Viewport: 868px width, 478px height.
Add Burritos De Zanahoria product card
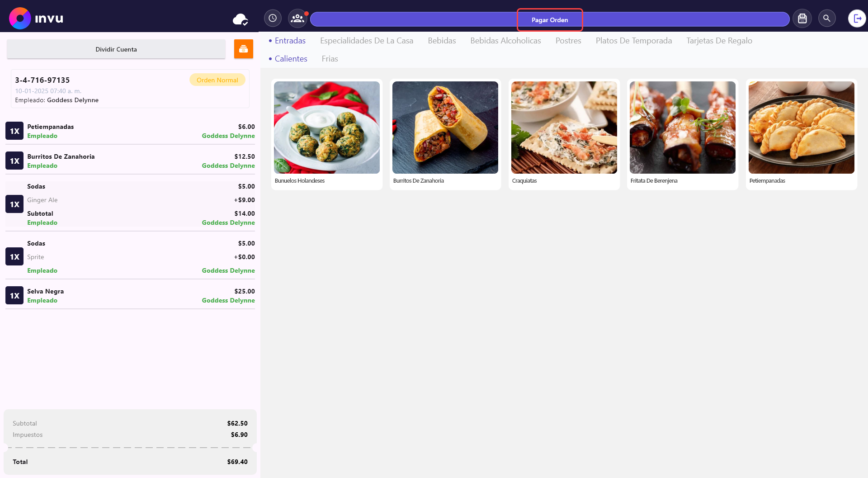(445, 134)
